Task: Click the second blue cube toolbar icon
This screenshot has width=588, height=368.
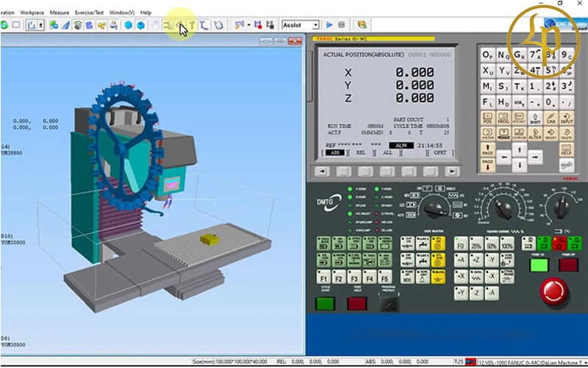Action: (x=140, y=25)
